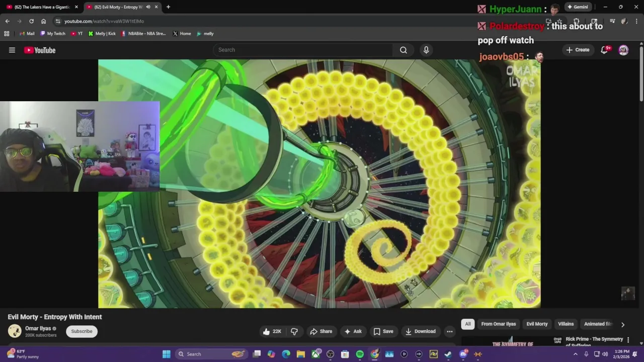Image resolution: width=644 pixels, height=362 pixels.
Task: Open Chrome media controls icon
Action: (612, 21)
